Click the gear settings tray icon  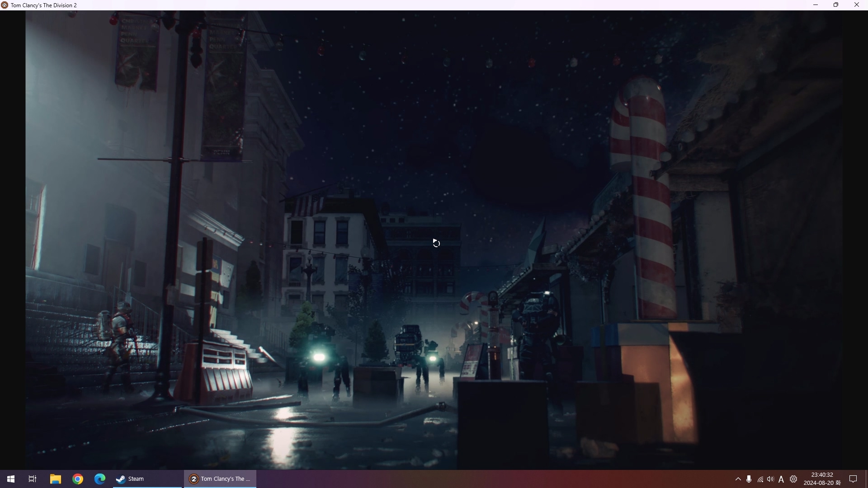[x=793, y=479]
